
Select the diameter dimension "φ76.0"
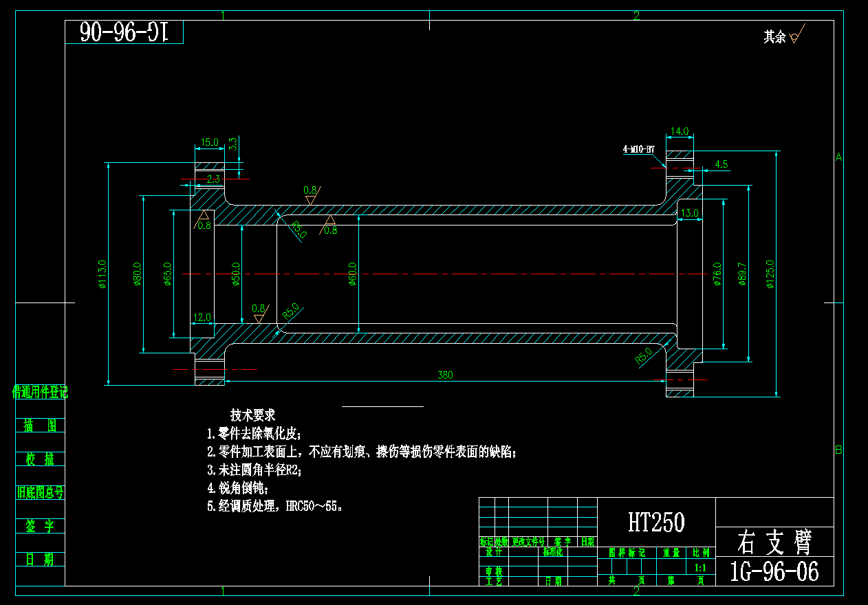(717, 274)
